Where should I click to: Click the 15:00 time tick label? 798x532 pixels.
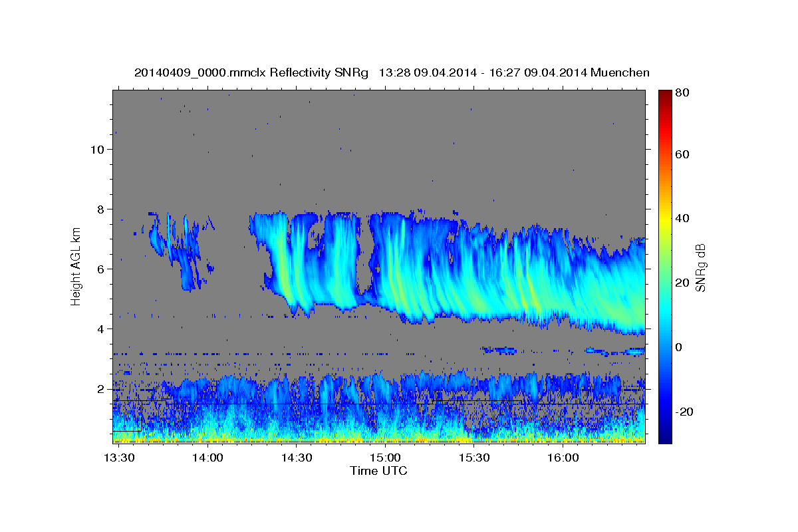click(x=385, y=458)
